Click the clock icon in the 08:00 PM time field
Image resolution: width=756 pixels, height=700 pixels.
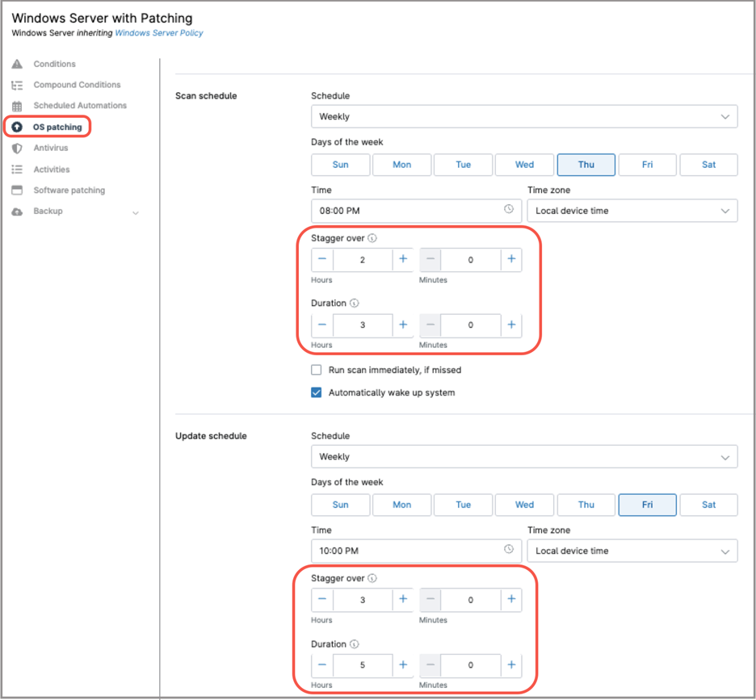point(509,209)
